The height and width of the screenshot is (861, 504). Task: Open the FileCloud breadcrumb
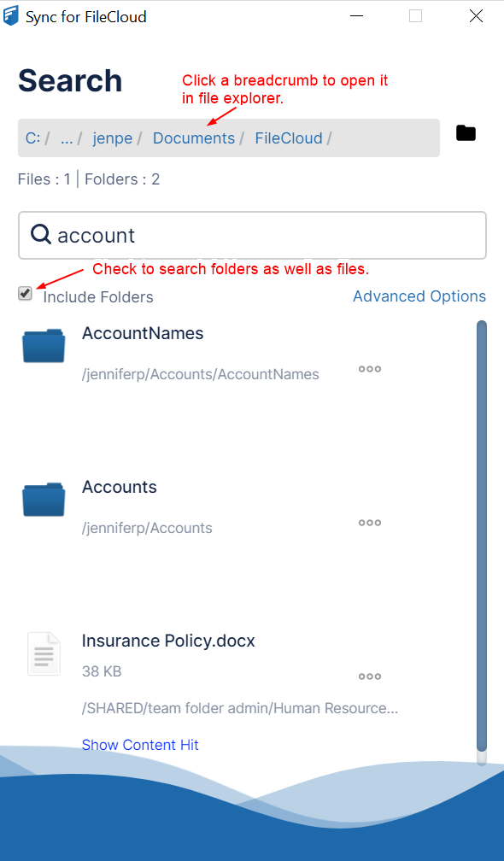290,138
